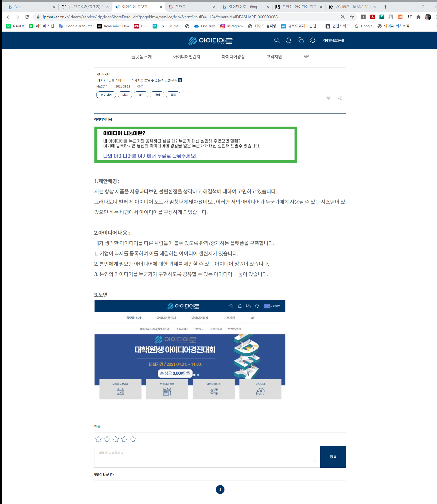Click the search magnifier icon in site header
This screenshot has height=504, width=437.
tap(277, 40)
